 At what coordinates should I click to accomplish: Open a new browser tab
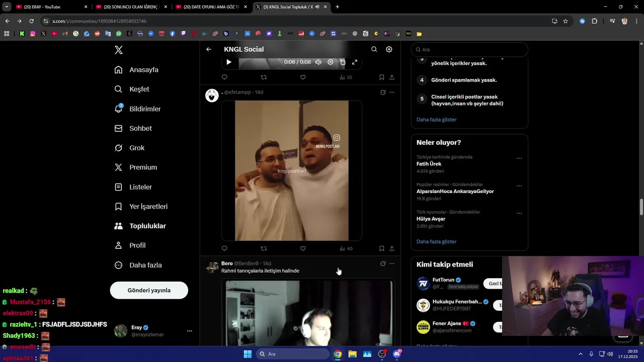pos(337,7)
